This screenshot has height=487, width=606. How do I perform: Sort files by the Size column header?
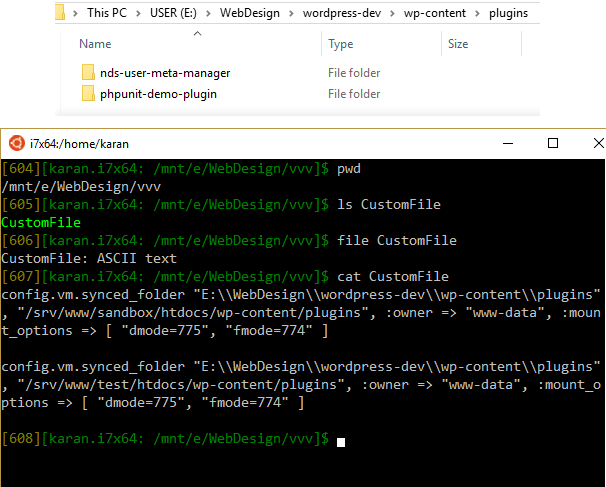click(x=458, y=44)
